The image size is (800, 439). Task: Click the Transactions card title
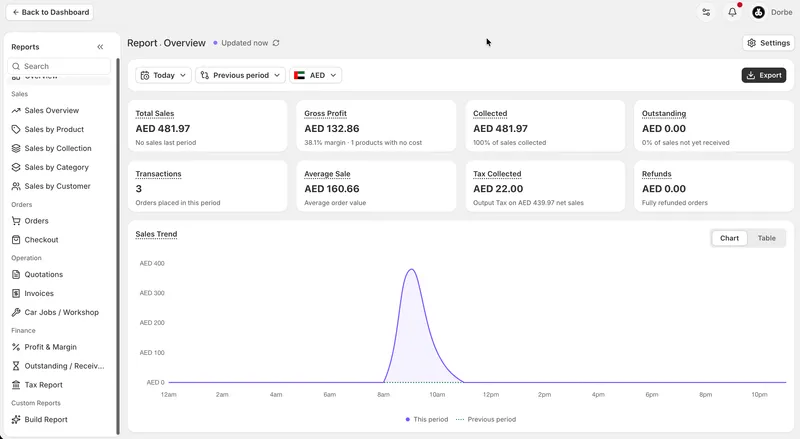(158, 174)
